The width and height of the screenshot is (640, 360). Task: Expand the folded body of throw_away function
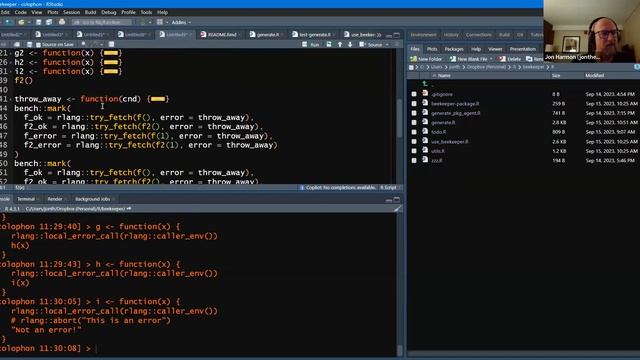pyautogui.click(x=158, y=99)
